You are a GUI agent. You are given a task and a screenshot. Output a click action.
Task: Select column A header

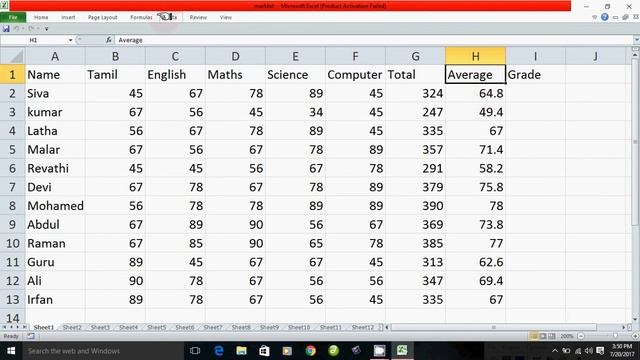55,56
